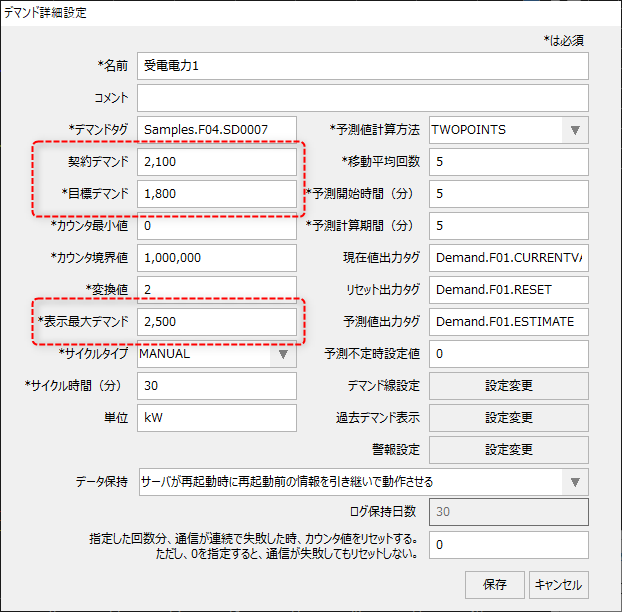This screenshot has height=612, width=622.
Task: Click the コメント input field
Action: pos(363,98)
